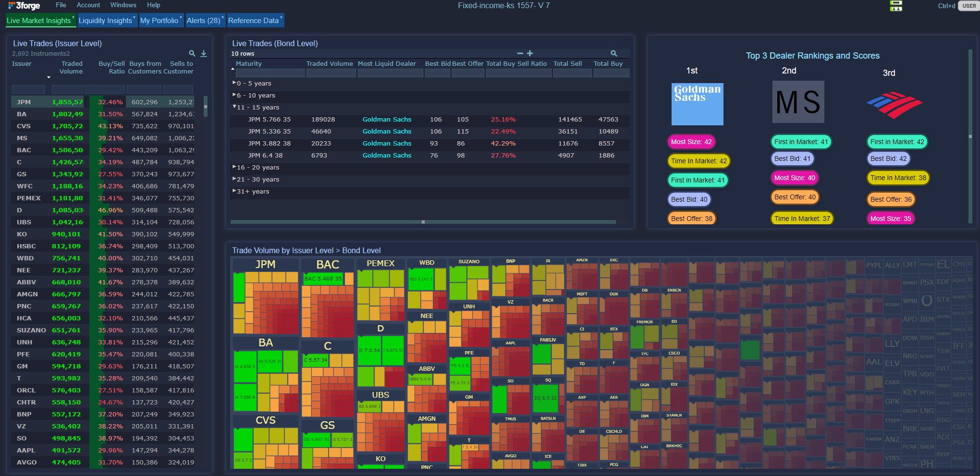The image size is (980, 476).
Task: Open the File menu
Action: point(61,5)
